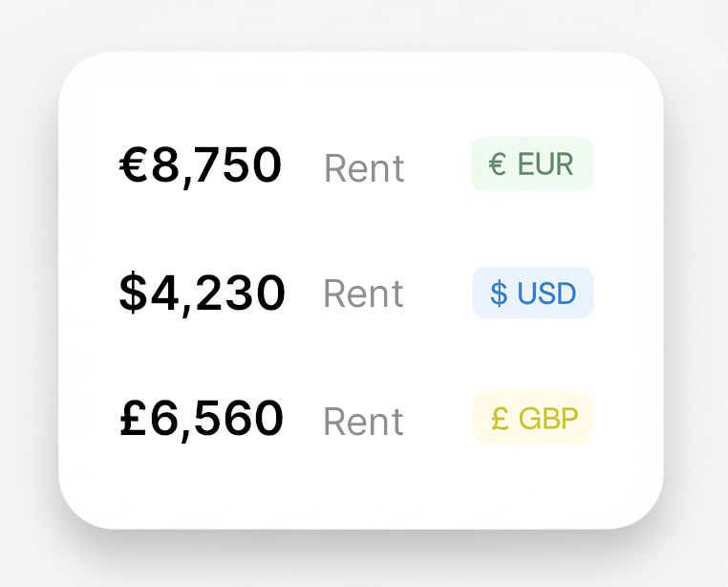Click the Rent label in the dollar row

coord(364,293)
